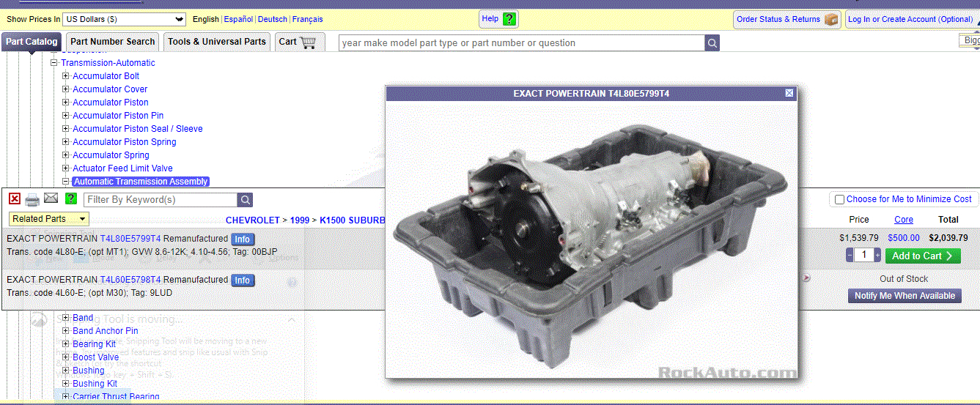Viewport: 980px width, 405px height.
Task: Switch language to Español
Action: pyautogui.click(x=238, y=19)
